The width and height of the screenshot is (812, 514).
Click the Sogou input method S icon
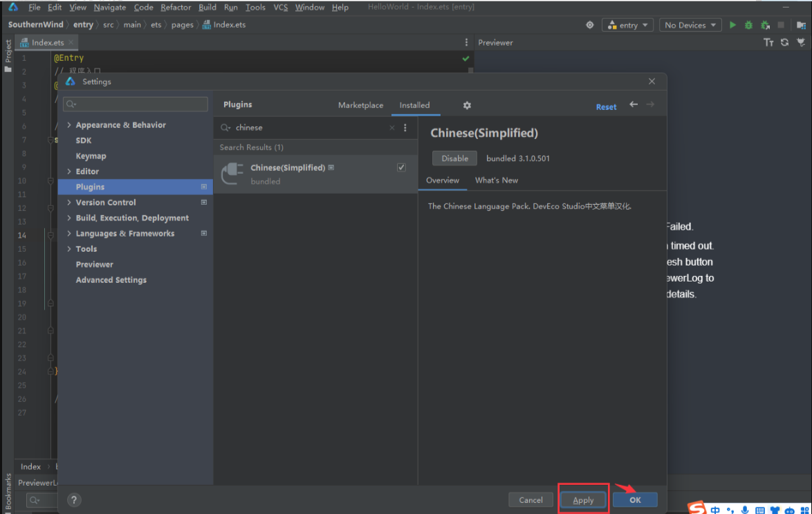click(x=697, y=508)
